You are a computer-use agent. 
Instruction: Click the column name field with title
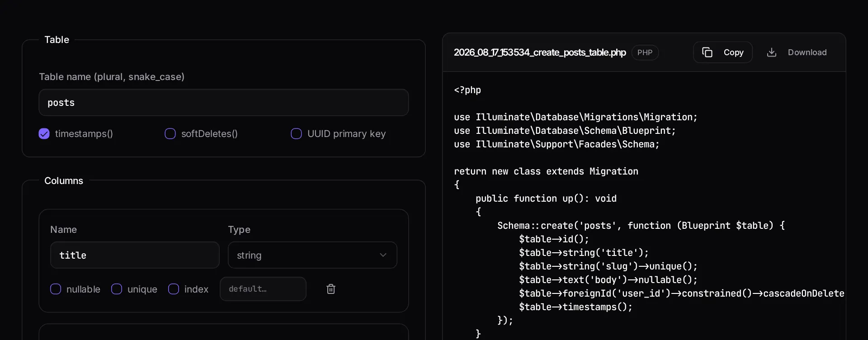(x=135, y=255)
